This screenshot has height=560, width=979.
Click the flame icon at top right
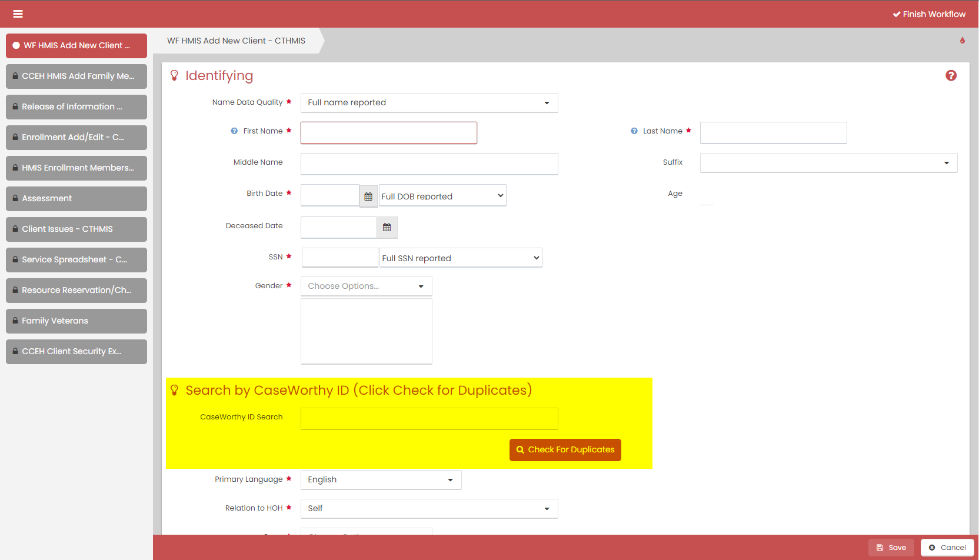pos(963,41)
